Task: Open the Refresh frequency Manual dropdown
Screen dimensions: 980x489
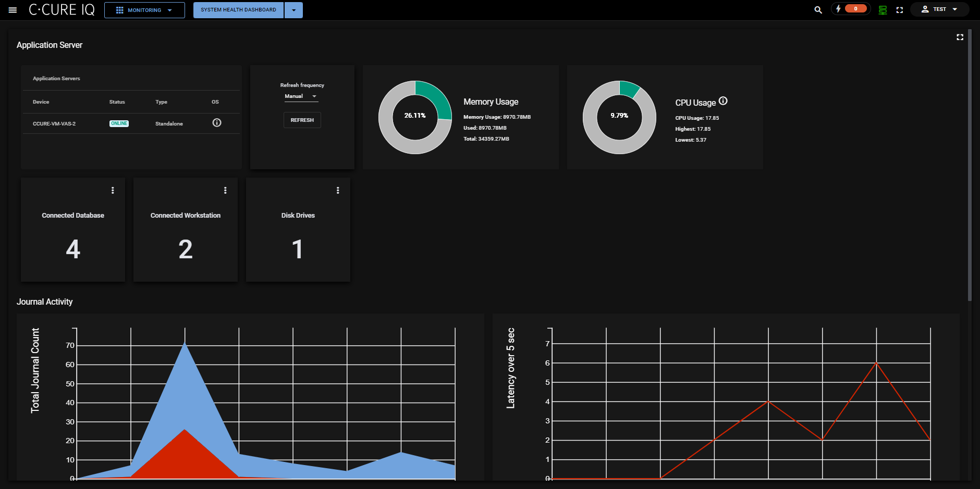Action: [301, 96]
